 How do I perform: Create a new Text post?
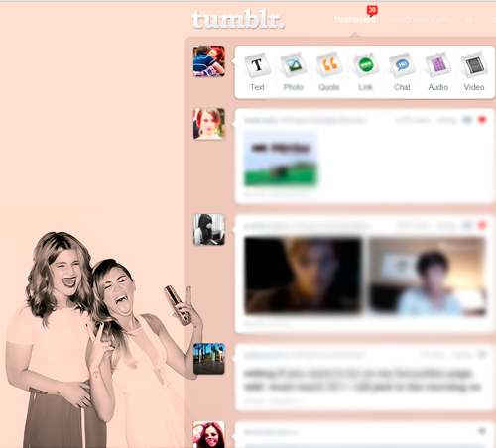point(257,71)
